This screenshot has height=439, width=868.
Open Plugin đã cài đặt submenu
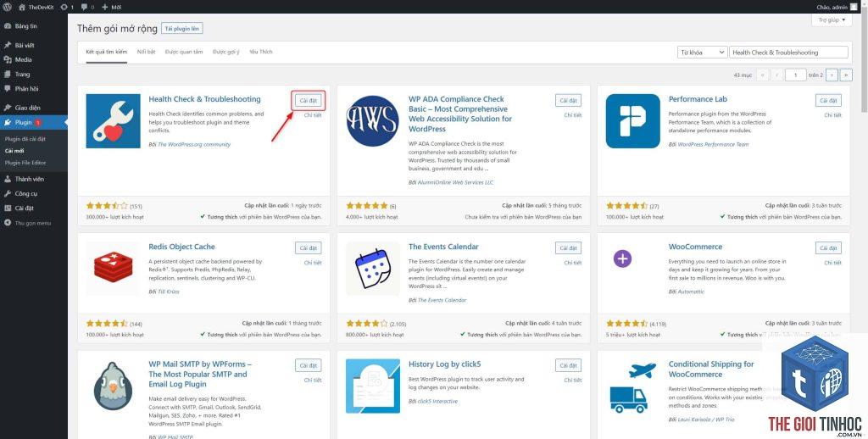25,138
